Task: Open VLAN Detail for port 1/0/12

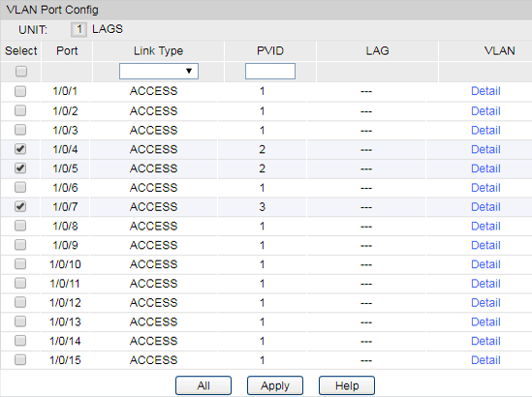Action: pos(485,303)
